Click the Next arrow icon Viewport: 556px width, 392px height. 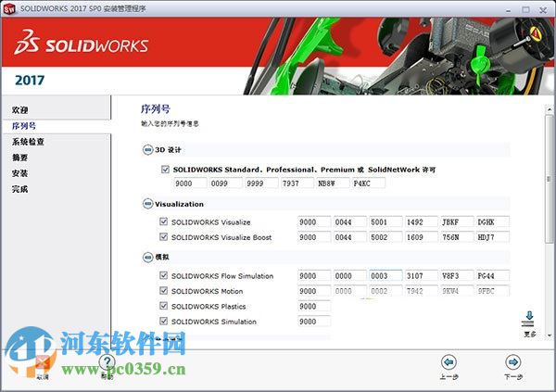tap(513, 362)
